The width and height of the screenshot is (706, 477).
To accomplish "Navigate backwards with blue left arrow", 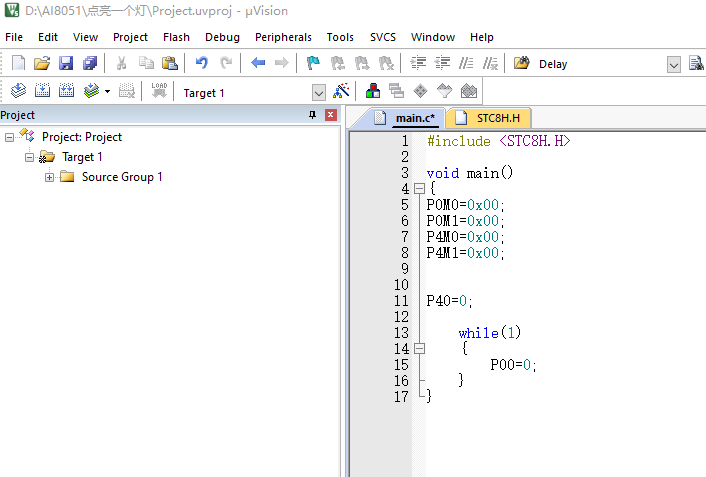I will point(258,63).
